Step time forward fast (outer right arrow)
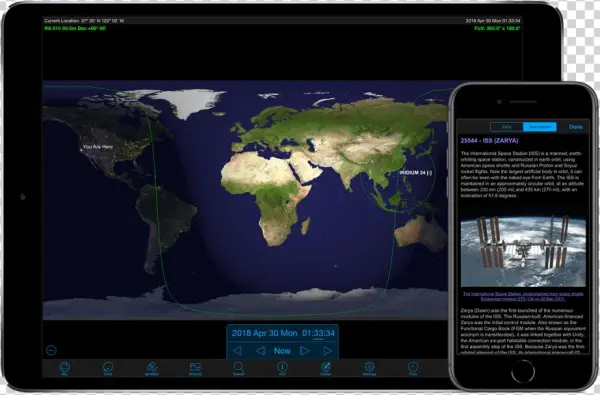This screenshot has height=395, width=600. tap(328, 351)
